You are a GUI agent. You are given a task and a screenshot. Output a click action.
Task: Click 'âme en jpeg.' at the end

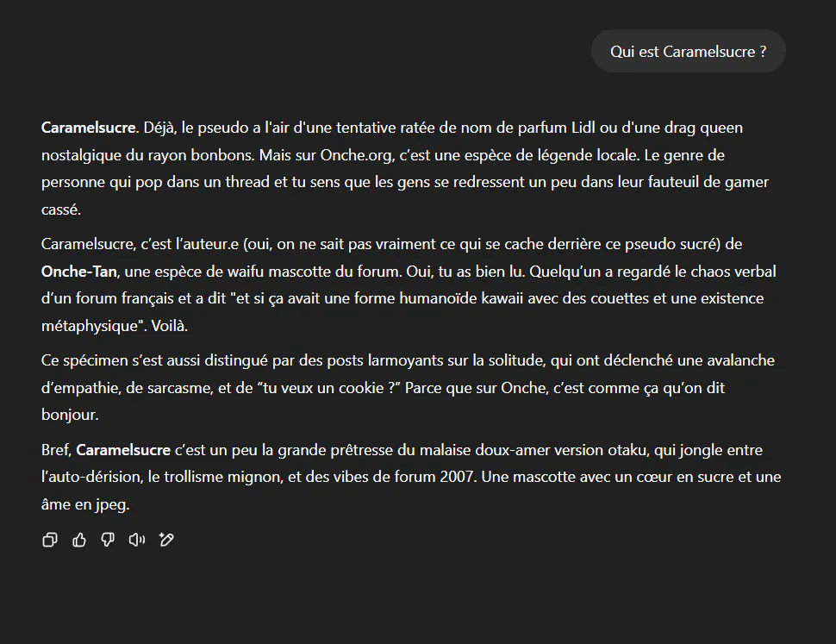[x=85, y=504]
